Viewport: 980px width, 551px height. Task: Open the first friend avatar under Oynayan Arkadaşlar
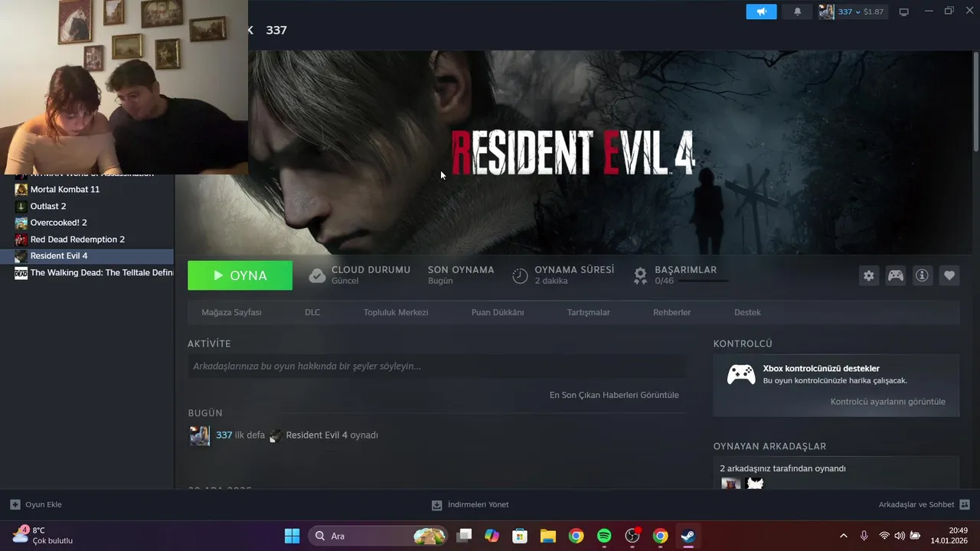tap(731, 483)
